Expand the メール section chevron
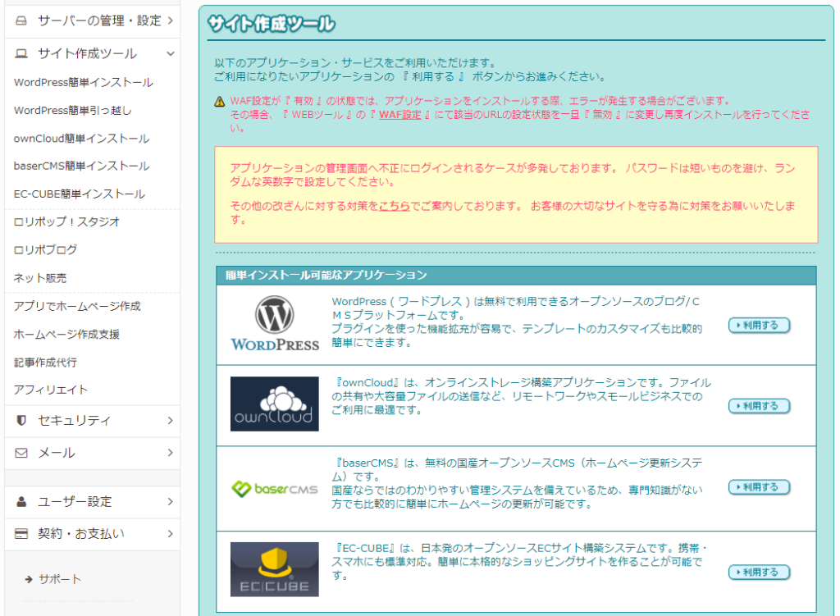840x616 pixels. [170, 453]
